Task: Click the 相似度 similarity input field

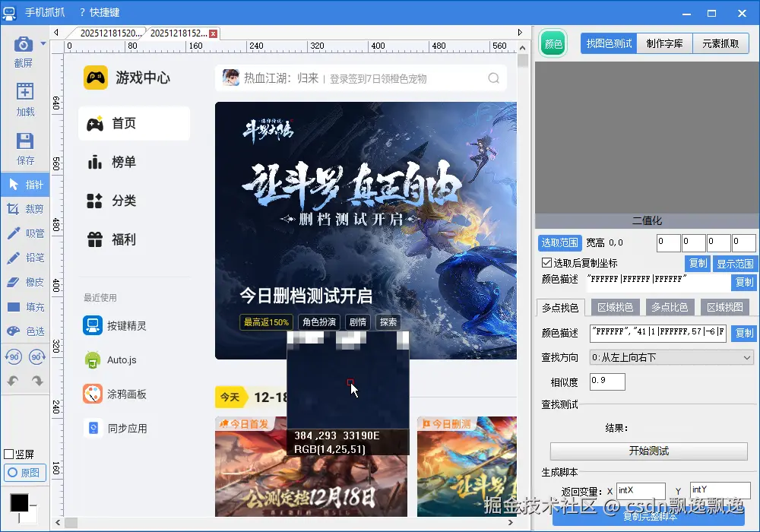Action: coord(607,382)
